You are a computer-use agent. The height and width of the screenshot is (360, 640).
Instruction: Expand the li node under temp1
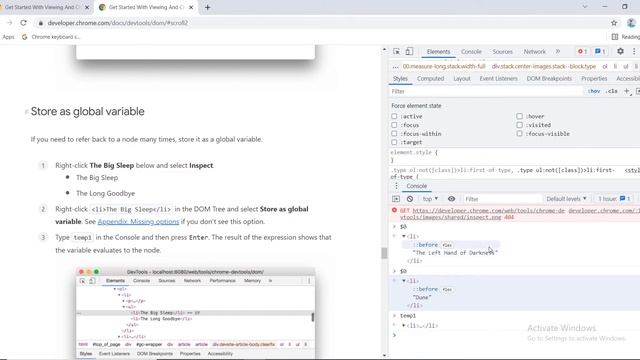pyautogui.click(x=404, y=326)
